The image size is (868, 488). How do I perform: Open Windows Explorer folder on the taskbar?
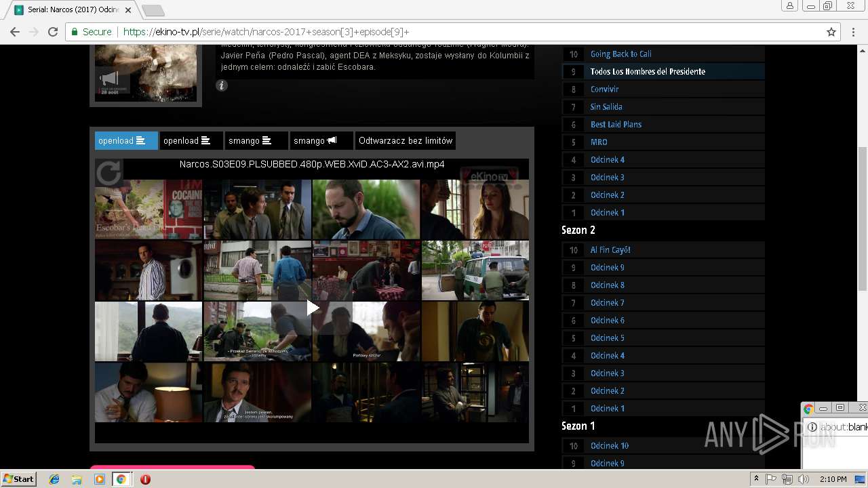77,479
